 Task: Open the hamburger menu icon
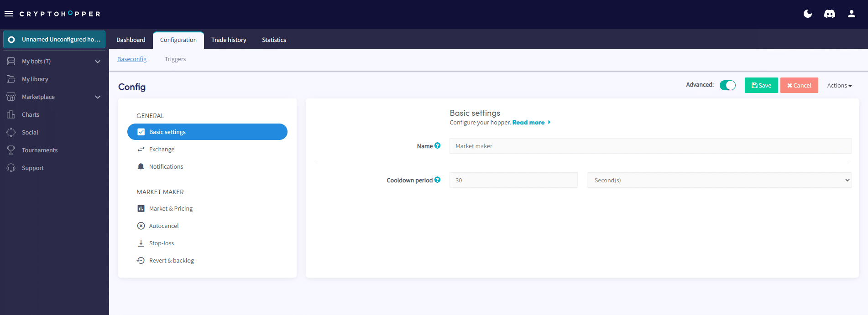click(9, 14)
